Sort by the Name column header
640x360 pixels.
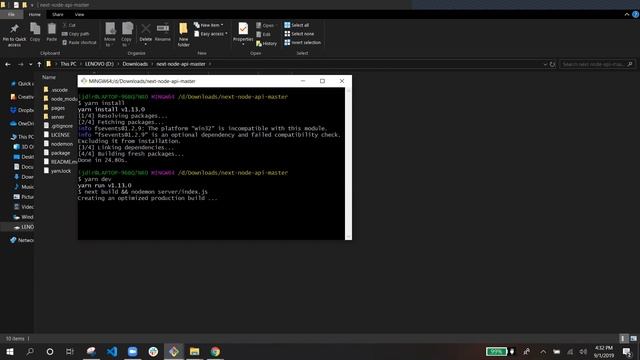point(49,77)
